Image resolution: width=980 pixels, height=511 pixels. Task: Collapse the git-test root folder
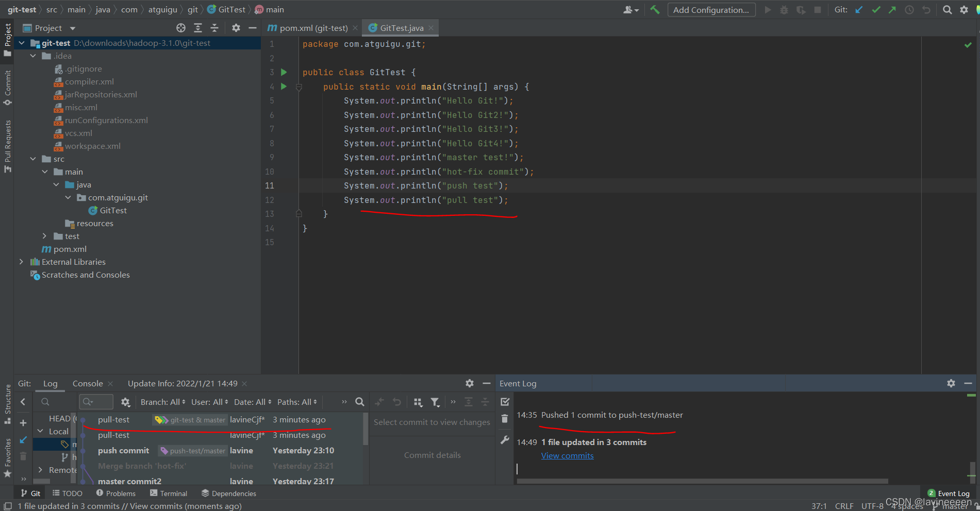point(22,43)
